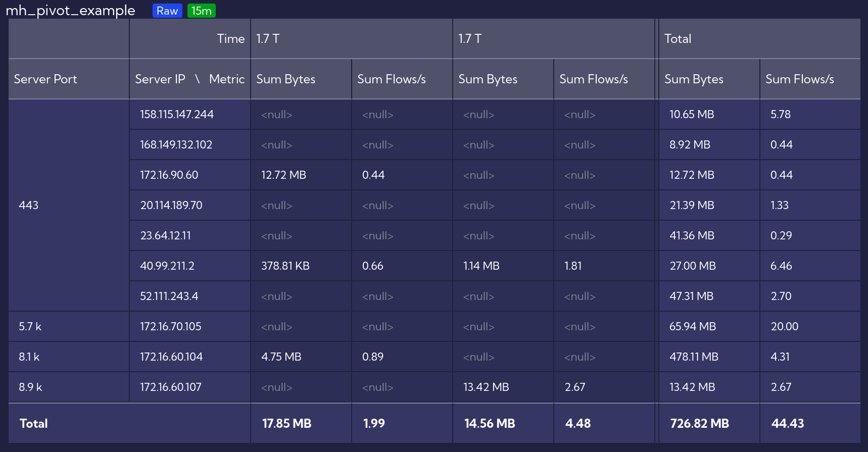Click the 0.89 flows value

pos(373,357)
